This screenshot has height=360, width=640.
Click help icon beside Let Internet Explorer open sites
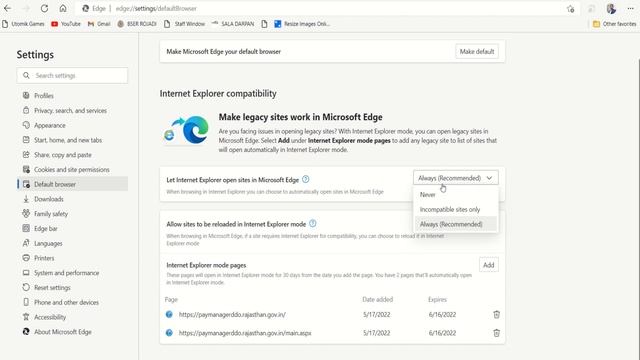pyautogui.click(x=305, y=179)
